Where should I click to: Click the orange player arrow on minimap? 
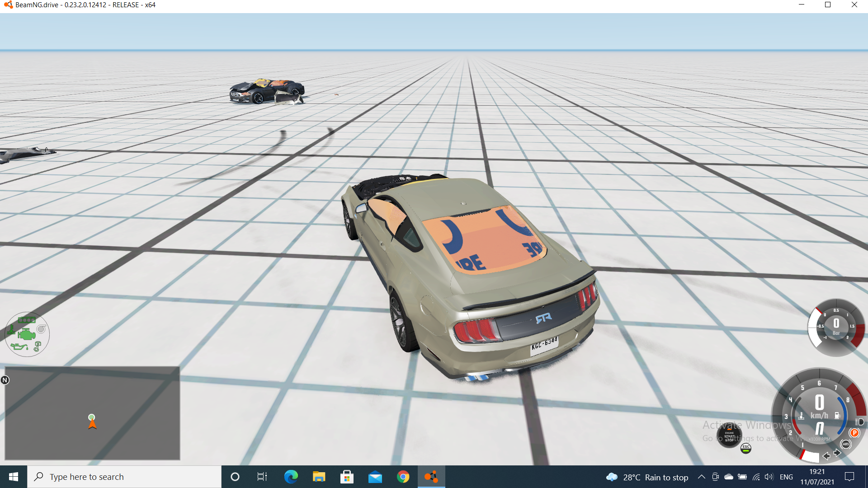(x=92, y=424)
